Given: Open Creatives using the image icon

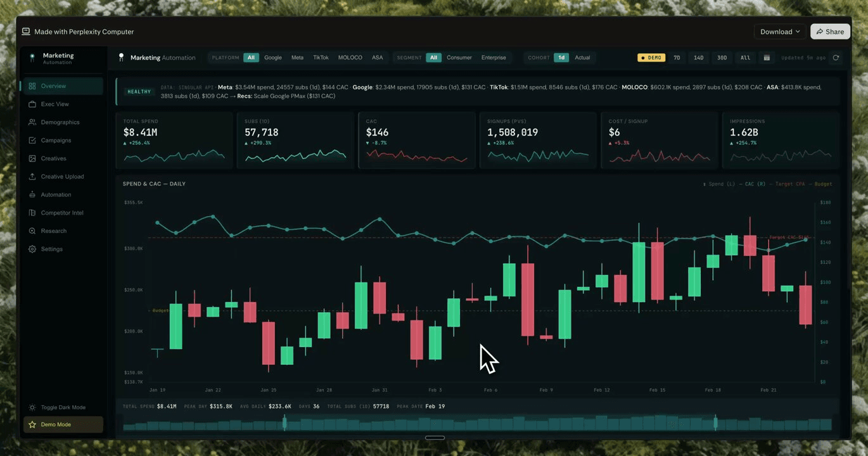Looking at the screenshot, I should pos(32,158).
